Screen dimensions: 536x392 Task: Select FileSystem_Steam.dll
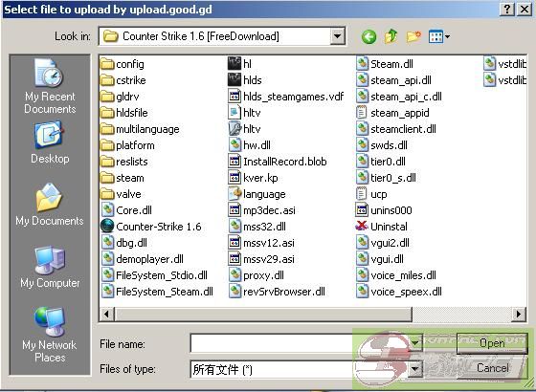(x=157, y=292)
